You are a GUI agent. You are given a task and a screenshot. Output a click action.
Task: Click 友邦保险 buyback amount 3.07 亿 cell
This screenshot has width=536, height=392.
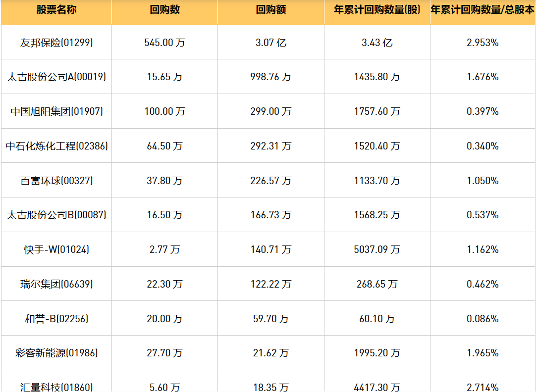tap(271, 43)
